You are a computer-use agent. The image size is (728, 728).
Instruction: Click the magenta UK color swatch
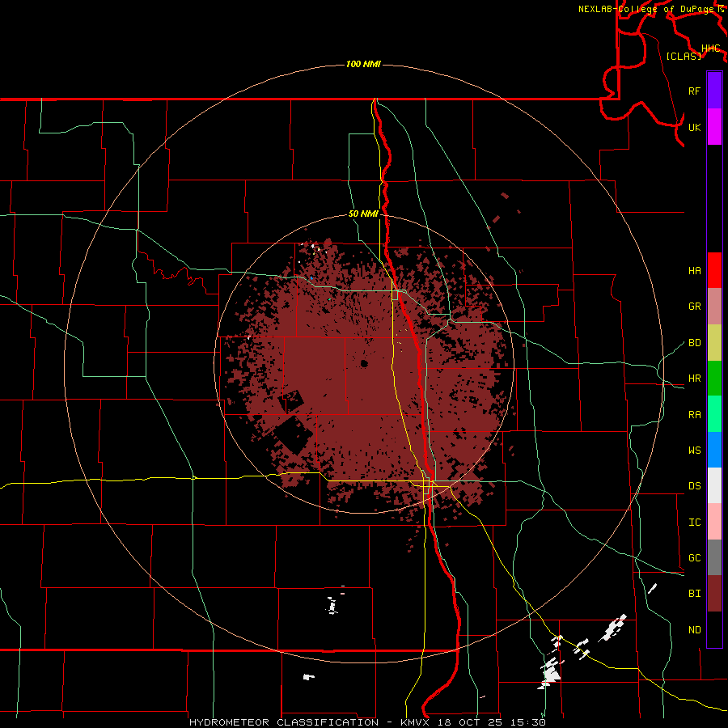tap(714, 127)
